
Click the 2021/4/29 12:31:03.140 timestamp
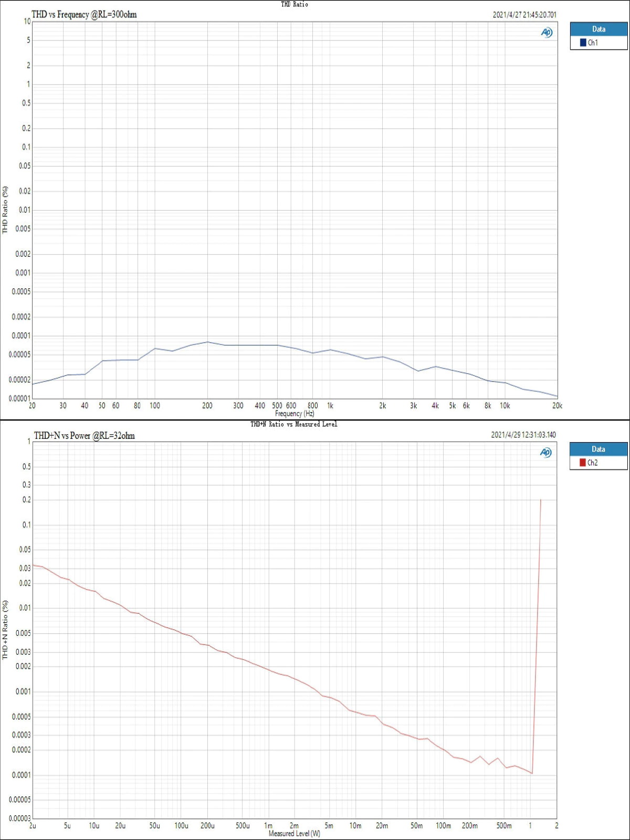523,435
